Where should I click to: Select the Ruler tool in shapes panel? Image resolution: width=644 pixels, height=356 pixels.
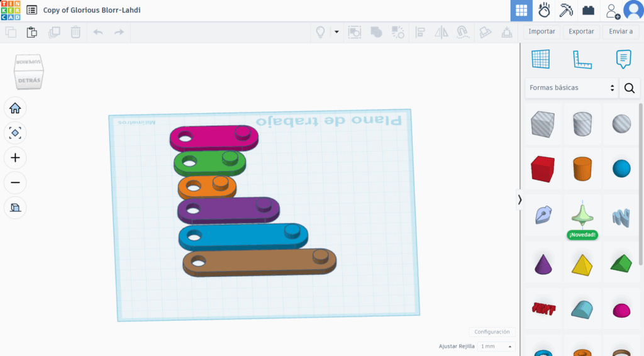[582, 59]
